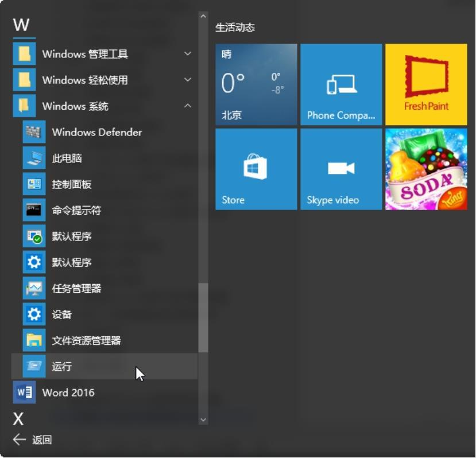The width and height of the screenshot is (476, 458).
Task: Click the 运行 icon
Action: click(x=34, y=366)
